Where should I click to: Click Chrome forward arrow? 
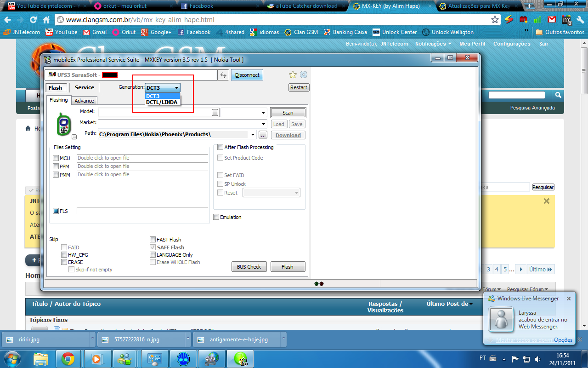(20, 20)
